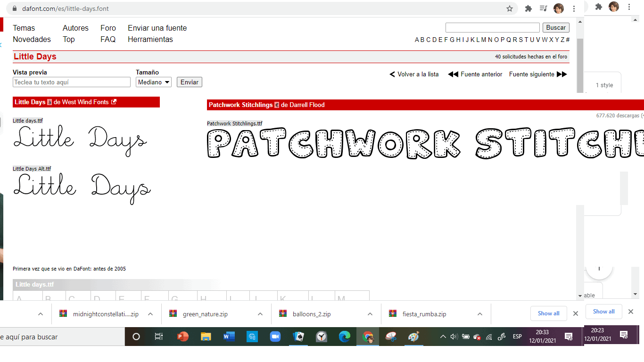Open the clock app icon in the taskbar
The width and height of the screenshot is (644, 362).
[x=321, y=337]
